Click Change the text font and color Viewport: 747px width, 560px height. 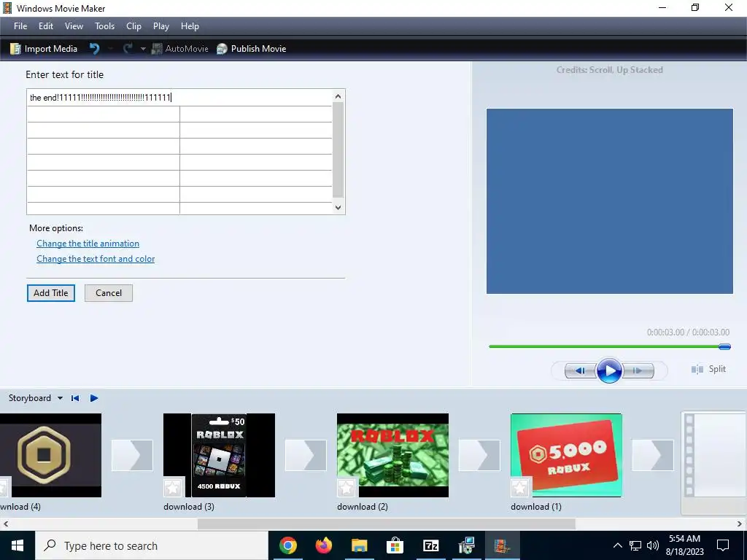pyautogui.click(x=96, y=259)
